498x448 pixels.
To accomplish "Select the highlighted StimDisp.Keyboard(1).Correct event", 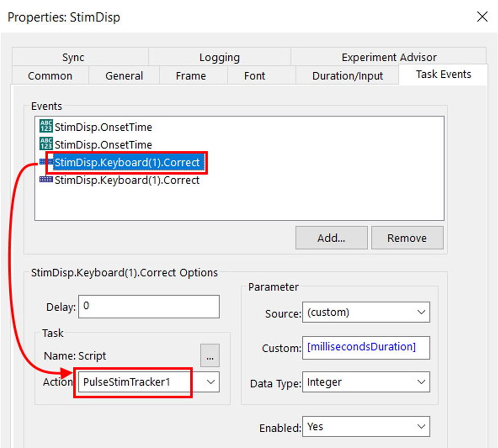I will (127, 163).
